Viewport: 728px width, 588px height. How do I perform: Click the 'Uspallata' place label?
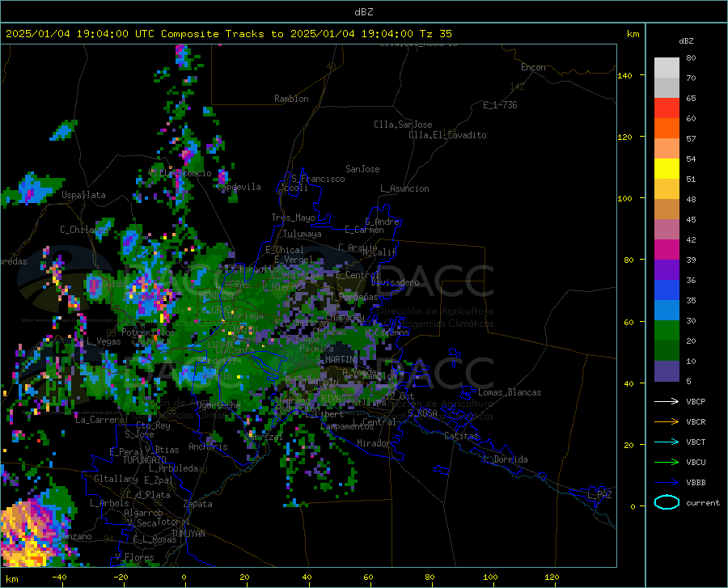[83, 195]
